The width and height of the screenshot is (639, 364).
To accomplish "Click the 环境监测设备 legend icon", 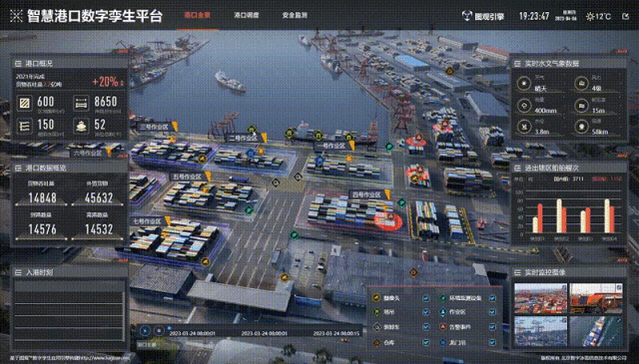I will coord(443,298).
